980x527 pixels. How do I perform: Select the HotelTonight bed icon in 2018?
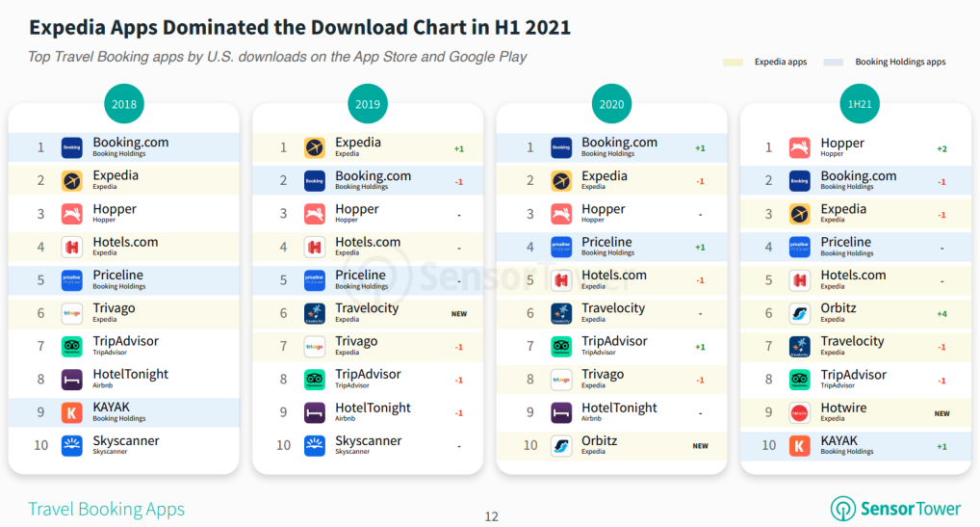(72, 380)
